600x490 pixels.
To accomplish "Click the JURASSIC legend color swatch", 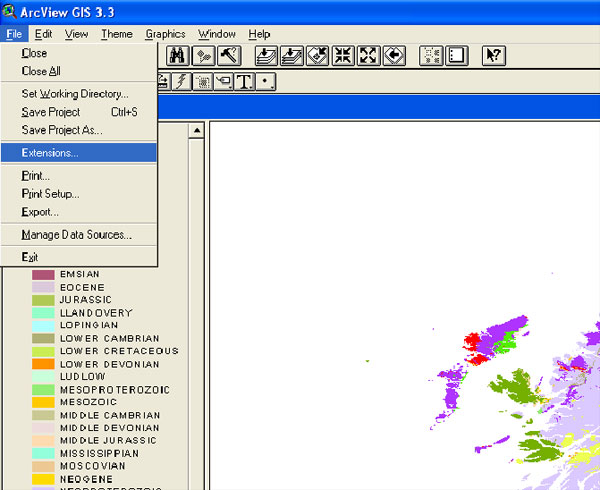I will (43, 300).
